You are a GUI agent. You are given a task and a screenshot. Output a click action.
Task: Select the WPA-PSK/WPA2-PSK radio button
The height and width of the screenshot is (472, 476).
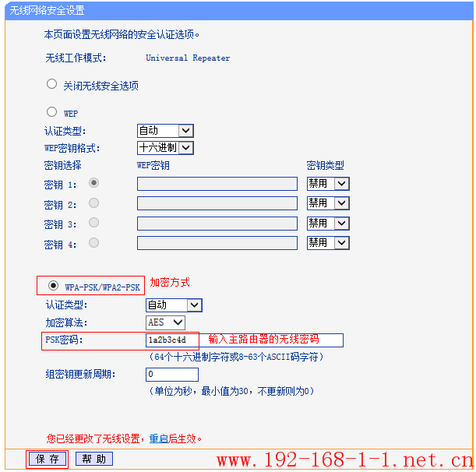54,286
